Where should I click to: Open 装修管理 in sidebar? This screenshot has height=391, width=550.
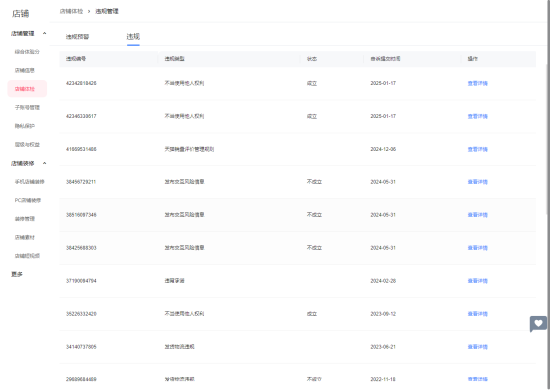coord(25,219)
